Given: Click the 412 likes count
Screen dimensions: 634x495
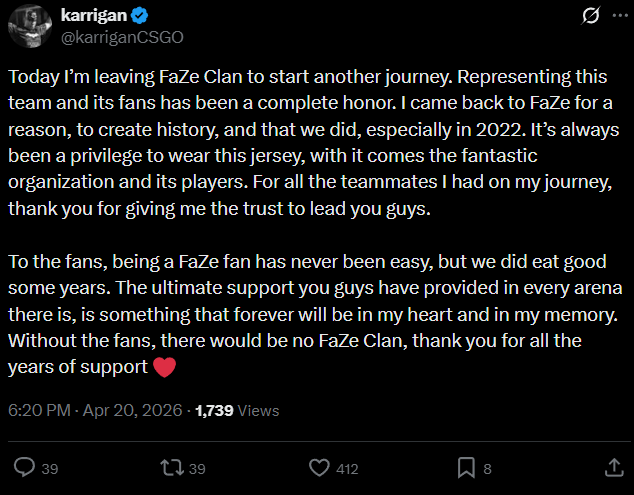Looking at the screenshot, I should (x=347, y=468).
